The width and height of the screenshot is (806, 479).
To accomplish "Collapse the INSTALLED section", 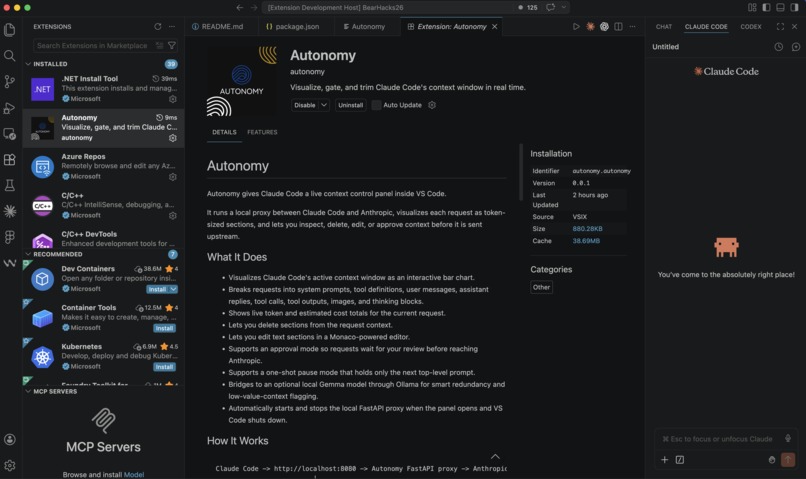I will (28, 64).
